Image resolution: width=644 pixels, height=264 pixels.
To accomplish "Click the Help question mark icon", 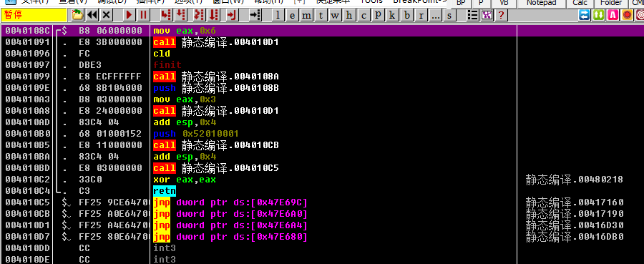I will tap(502, 16).
